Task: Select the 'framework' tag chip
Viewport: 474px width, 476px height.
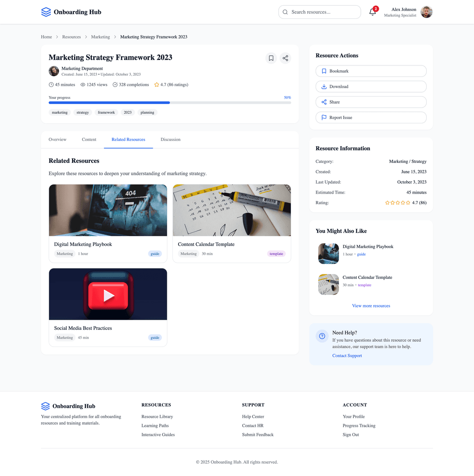Action: (x=106, y=112)
